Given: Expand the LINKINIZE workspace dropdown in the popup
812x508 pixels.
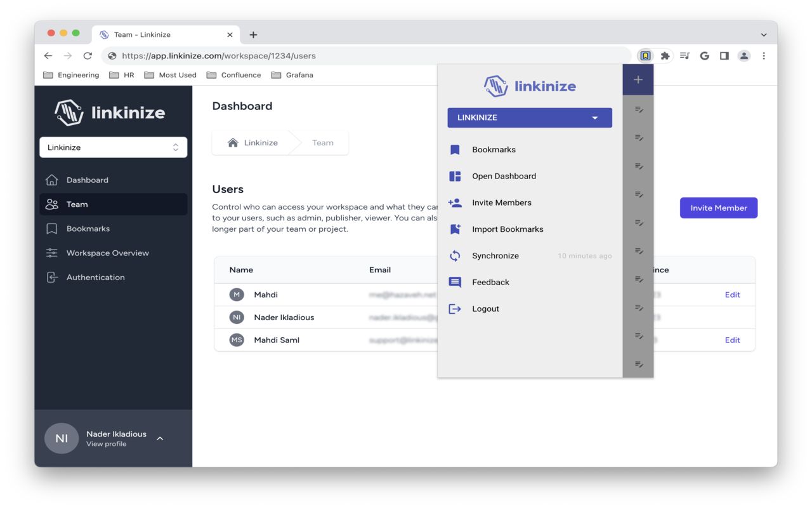Looking at the screenshot, I should click(530, 117).
